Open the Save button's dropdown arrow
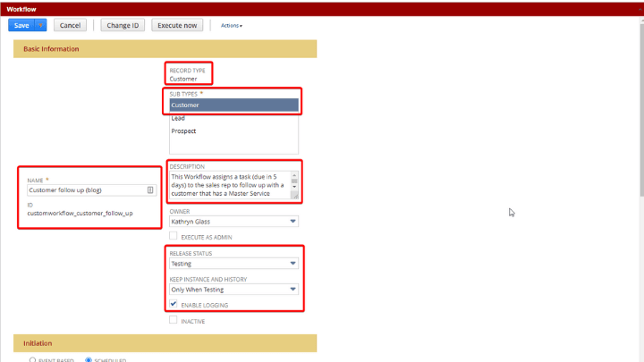 pyautogui.click(x=40, y=25)
